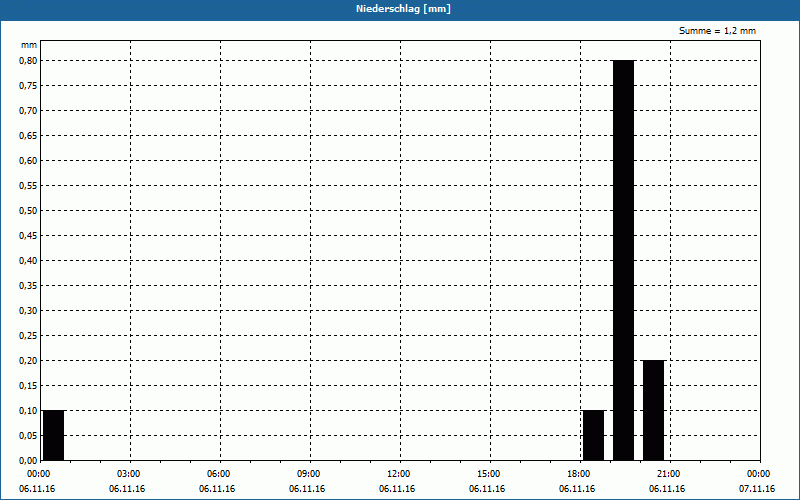800x500 pixels.
Task: Click the 0,75 y-axis value
Action: pyautogui.click(x=28, y=86)
